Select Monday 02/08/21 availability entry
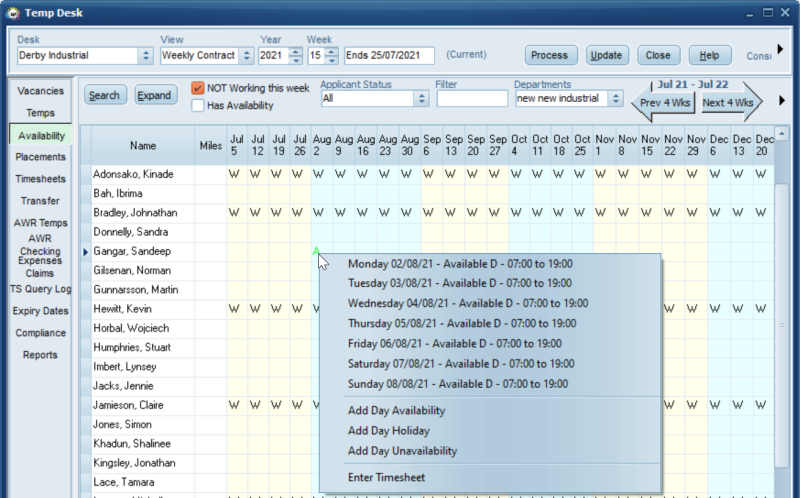This screenshot has width=800, height=498. click(460, 264)
